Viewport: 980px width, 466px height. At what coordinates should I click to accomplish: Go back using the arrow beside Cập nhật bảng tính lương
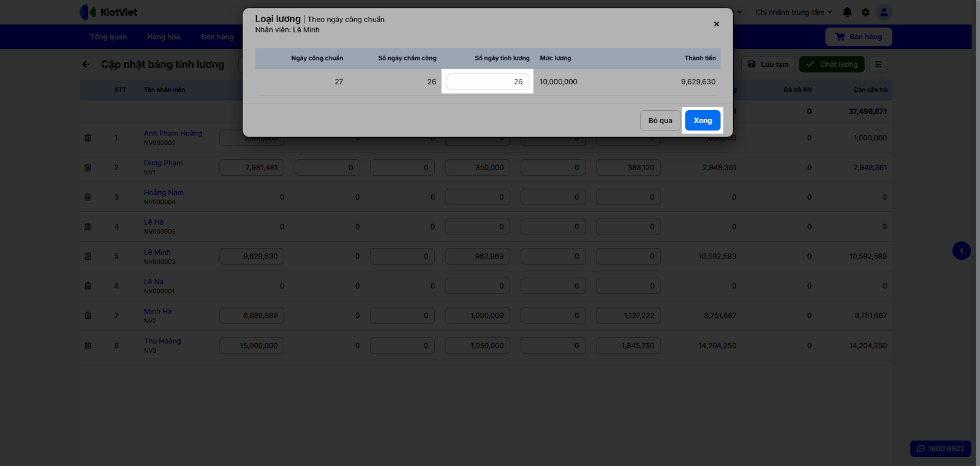click(86, 64)
